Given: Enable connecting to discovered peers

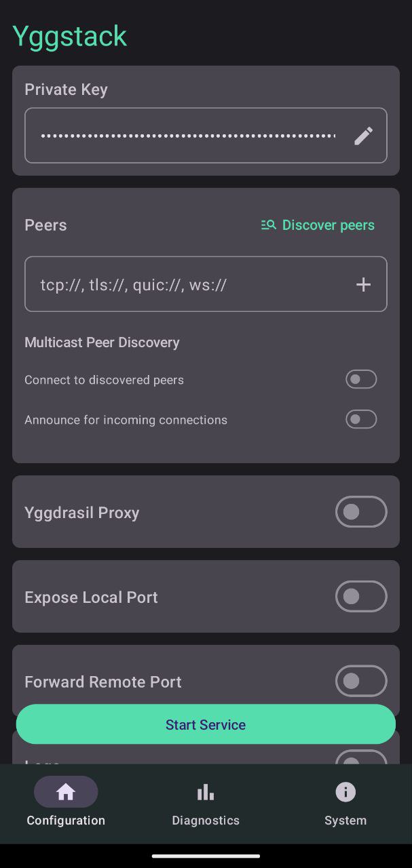Looking at the screenshot, I should tap(361, 379).
